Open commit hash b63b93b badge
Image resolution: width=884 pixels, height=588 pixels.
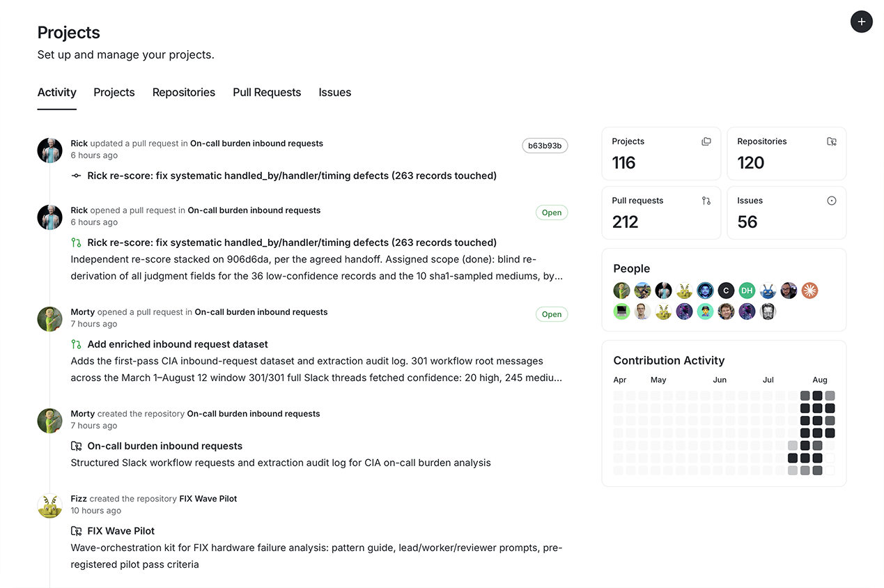point(545,146)
